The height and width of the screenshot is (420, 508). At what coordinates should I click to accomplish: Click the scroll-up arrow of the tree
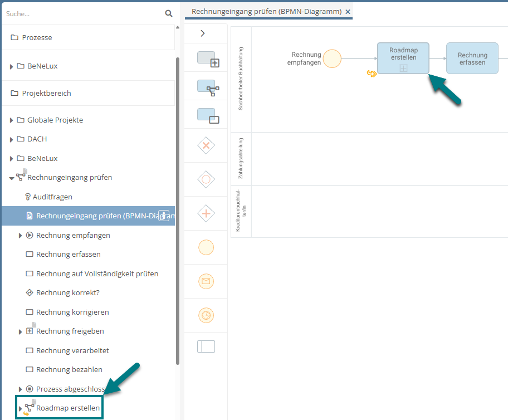[x=178, y=27]
